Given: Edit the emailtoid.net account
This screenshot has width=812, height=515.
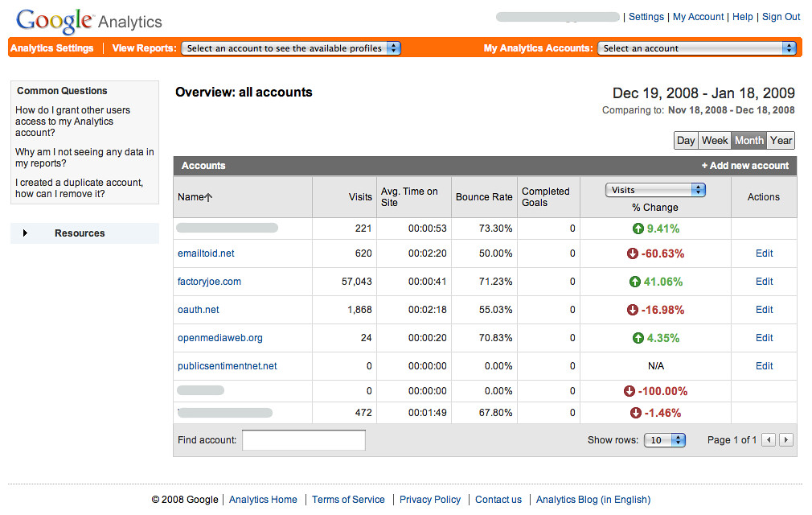Looking at the screenshot, I should tap(764, 253).
